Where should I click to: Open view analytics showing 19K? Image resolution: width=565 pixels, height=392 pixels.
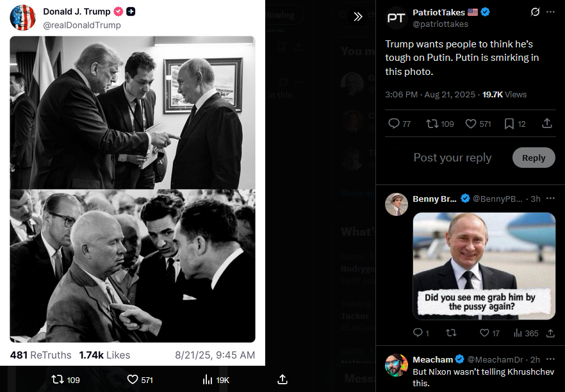[208, 380]
